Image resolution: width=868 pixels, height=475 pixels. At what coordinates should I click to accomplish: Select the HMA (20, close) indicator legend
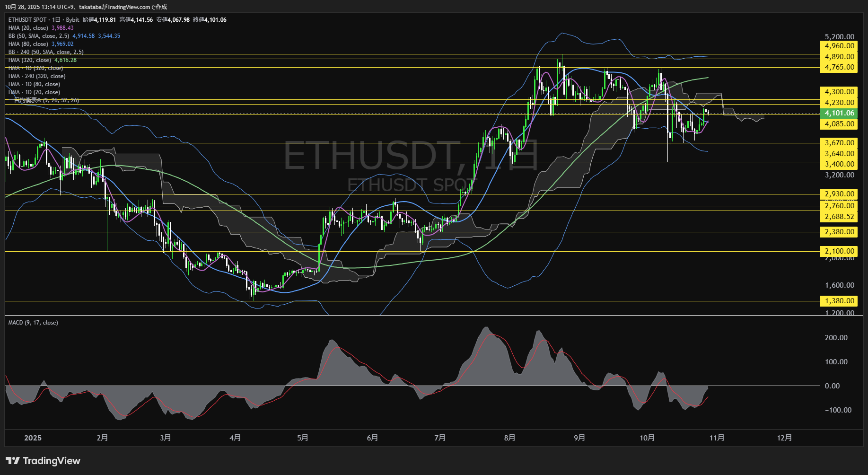click(x=28, y=28)
